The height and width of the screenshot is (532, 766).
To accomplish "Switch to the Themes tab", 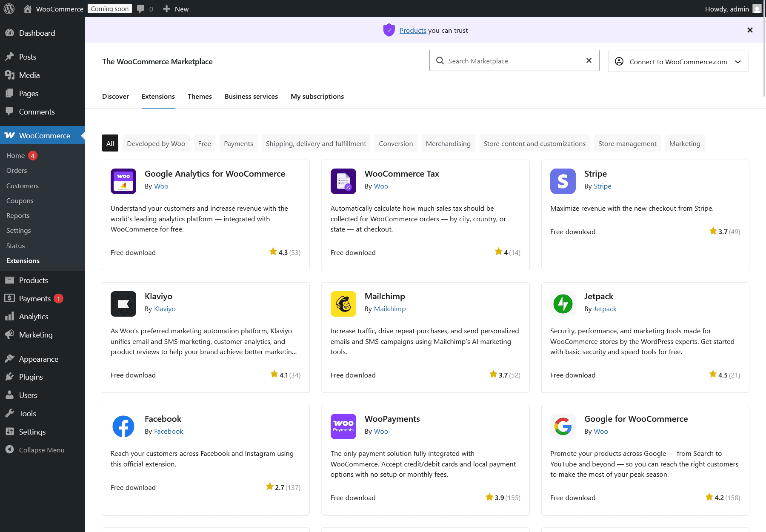I will coord(200,97).
